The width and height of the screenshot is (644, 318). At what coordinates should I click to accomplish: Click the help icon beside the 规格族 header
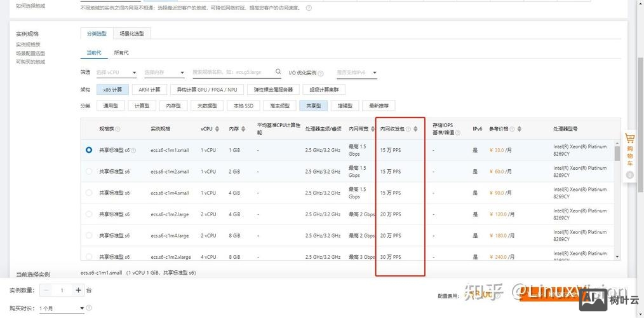[117, 129]
